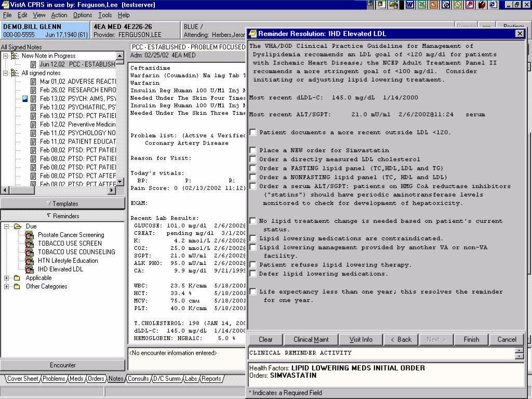Click the document icon for Feb 12,02 Preventive Medicin note
This screenshot has height=399, width=532.
pos(33,125)
